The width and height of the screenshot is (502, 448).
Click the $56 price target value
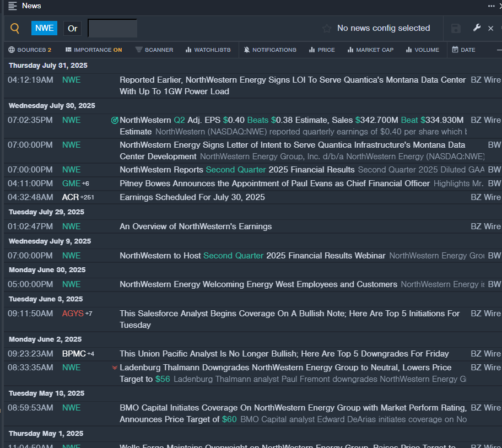[x=163, y=379]
